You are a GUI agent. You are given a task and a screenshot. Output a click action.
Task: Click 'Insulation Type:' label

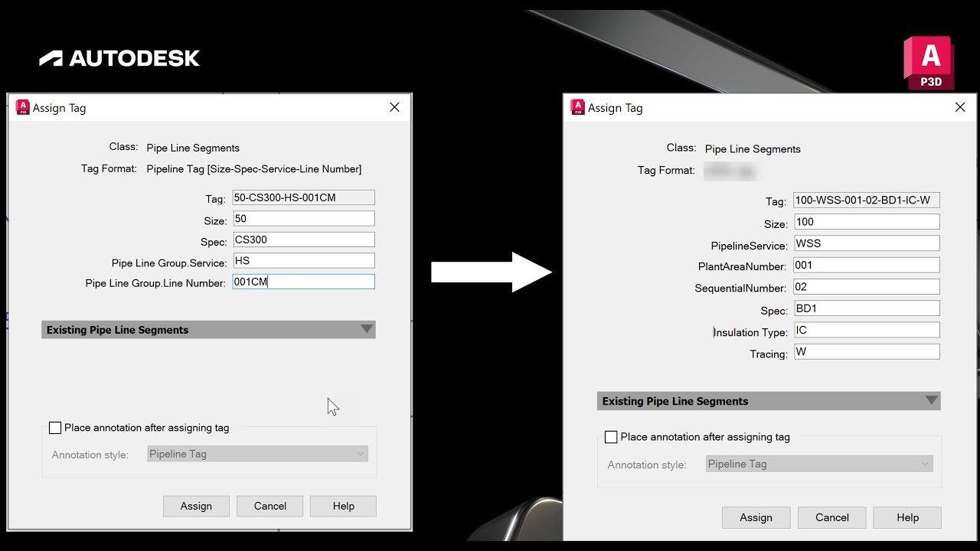750,333
